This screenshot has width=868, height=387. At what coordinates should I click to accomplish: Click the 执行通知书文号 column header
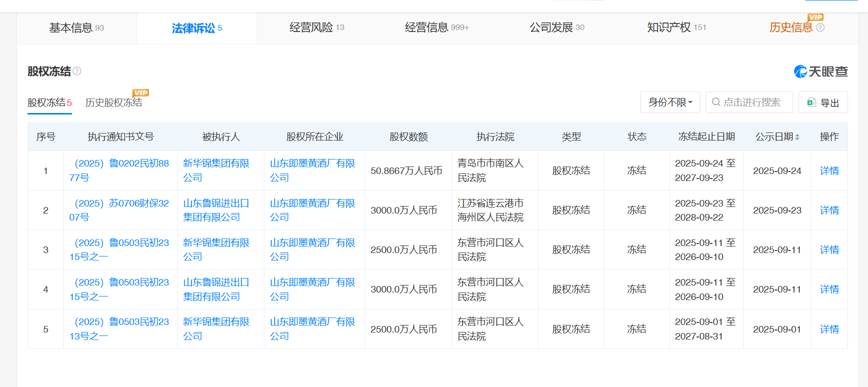pos(120,137)
